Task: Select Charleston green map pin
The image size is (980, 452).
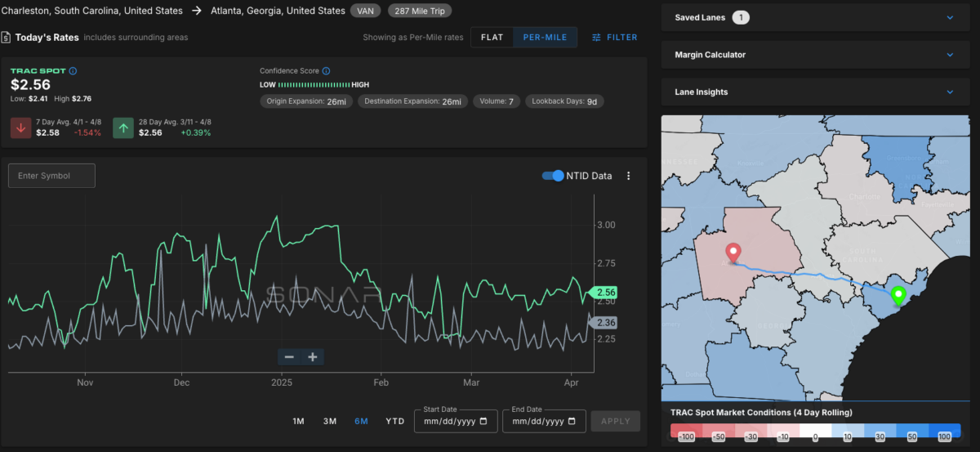Action: tap(898, 296)
